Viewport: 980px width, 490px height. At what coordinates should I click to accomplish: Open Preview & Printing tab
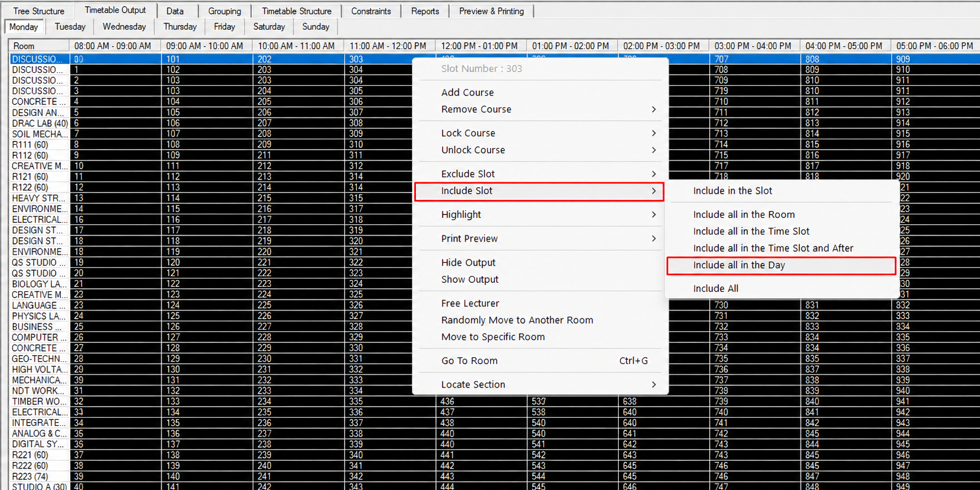(492, 11)
